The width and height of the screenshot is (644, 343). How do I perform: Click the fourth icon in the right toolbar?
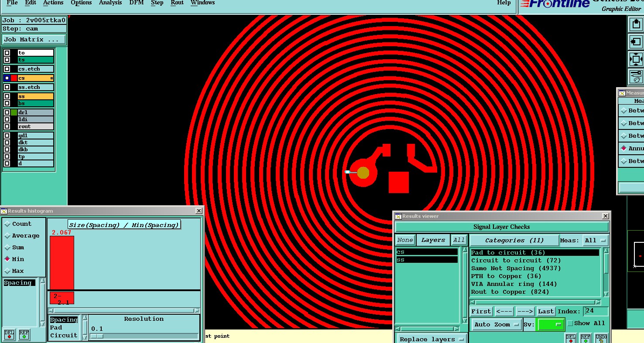click(x=636, y=77)
